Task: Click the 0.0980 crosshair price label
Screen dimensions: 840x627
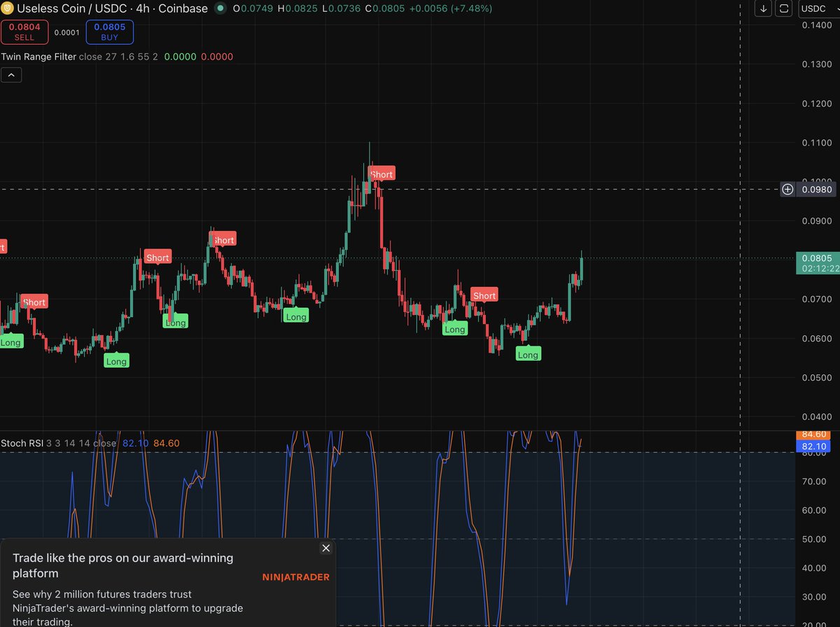Action: coord(816,189)
